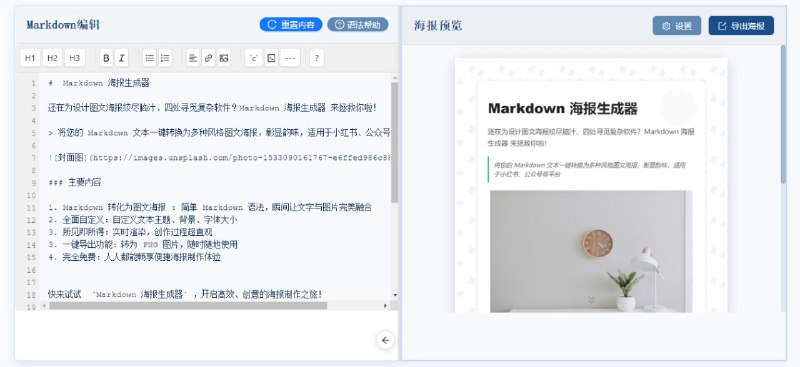The height and width of the screenshot is (367, 800).
Task: Click editor vertical scrollbar thumb
Action: (394, 143)
